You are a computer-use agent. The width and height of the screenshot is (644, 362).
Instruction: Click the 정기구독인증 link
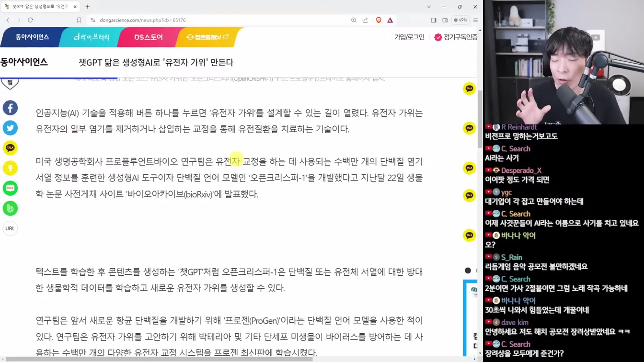click(x=456, y=37)
